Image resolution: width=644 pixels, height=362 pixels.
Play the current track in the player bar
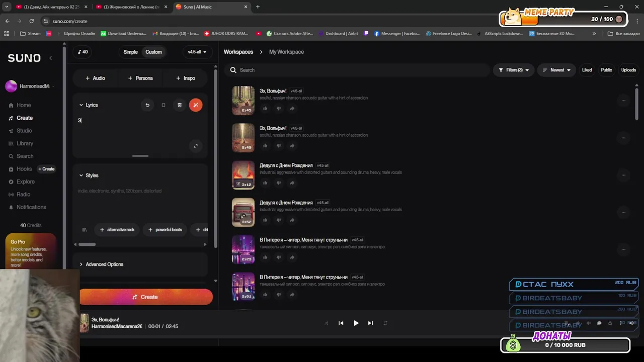tap(356, 323)
